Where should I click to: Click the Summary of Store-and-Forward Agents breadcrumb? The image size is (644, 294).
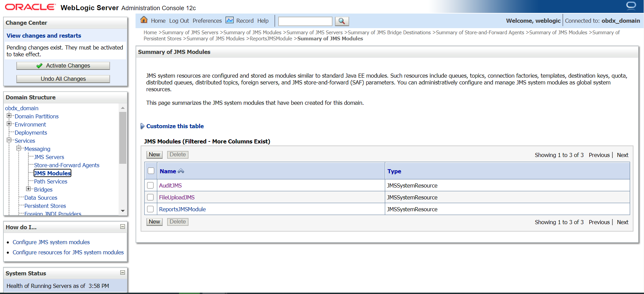tap(480, 33)
